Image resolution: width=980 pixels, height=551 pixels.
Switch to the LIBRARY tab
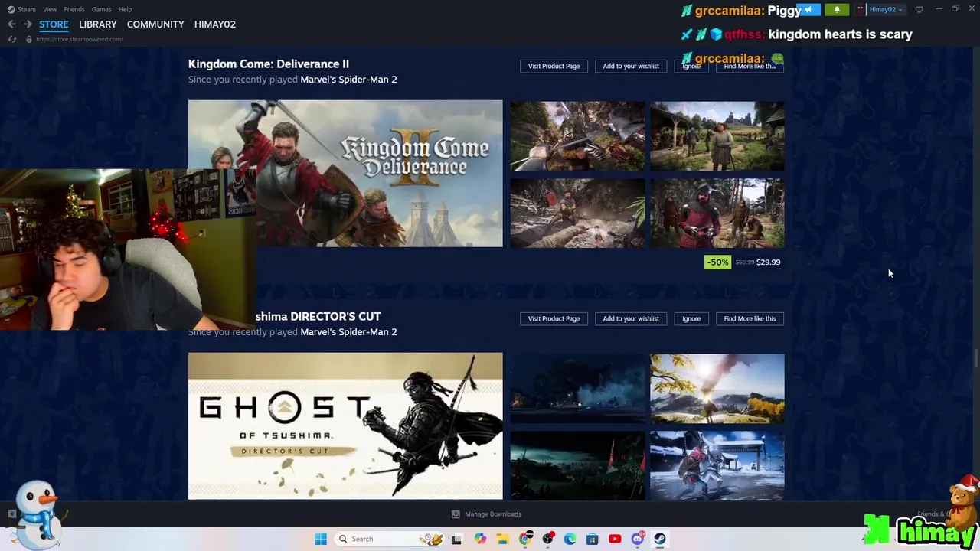click(98, 24)
